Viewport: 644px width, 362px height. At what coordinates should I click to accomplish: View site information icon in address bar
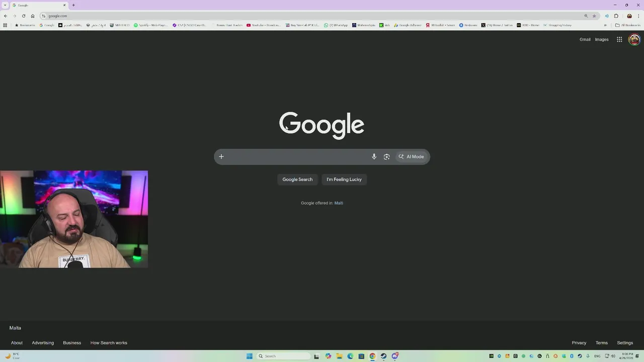pos(44,16)
